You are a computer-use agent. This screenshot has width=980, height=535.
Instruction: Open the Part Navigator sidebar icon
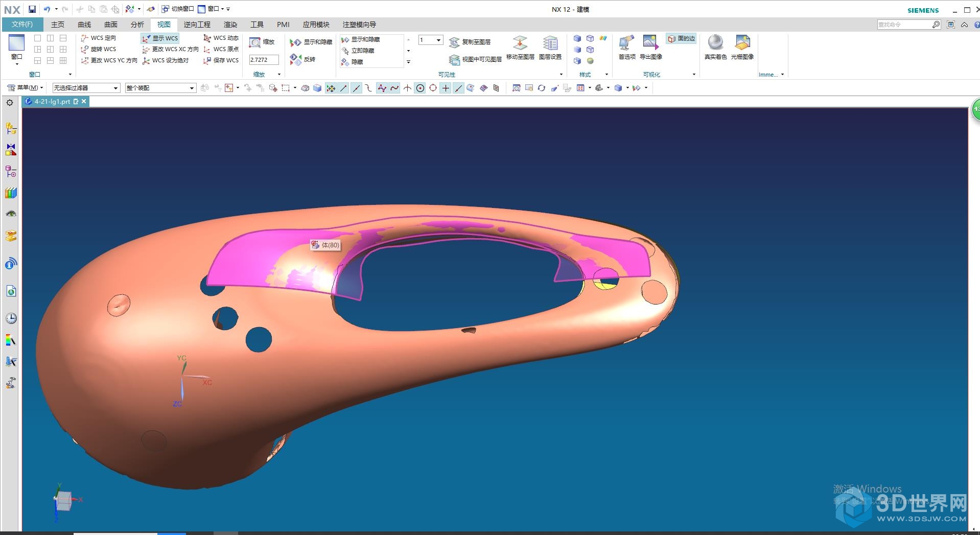point(11,171)
